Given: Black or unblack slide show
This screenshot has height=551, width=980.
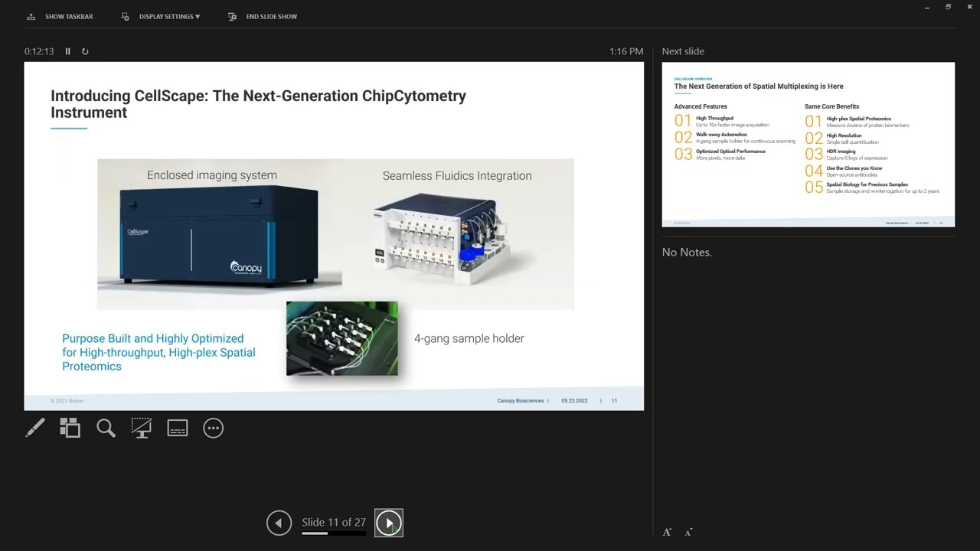Looking at the screenshot, I should pyautogui.click(x=142, y=428).
